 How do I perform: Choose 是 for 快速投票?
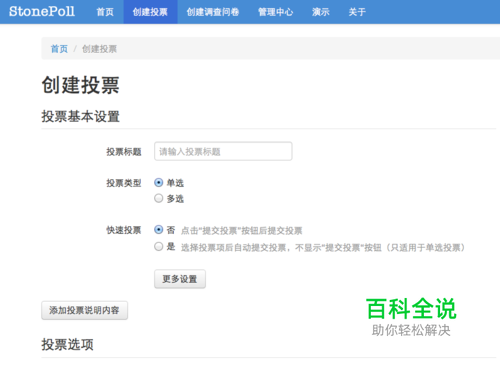click(x=159, y=247)
